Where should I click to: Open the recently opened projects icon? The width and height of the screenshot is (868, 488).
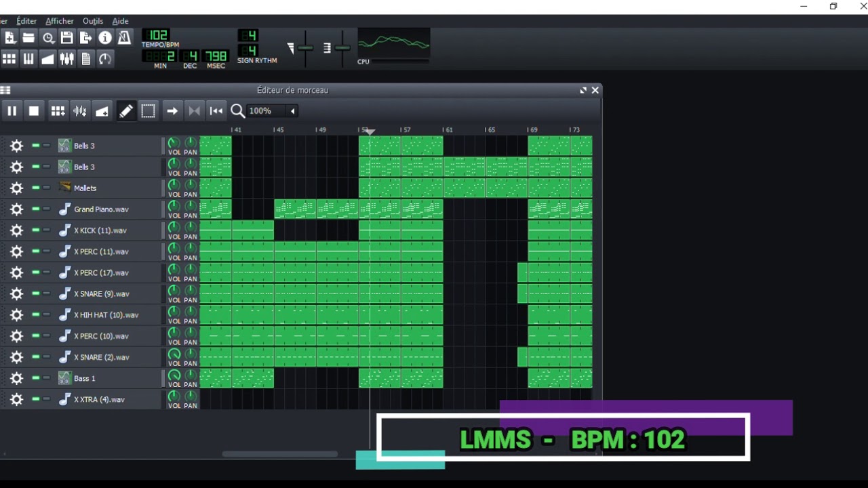(48, 38)
